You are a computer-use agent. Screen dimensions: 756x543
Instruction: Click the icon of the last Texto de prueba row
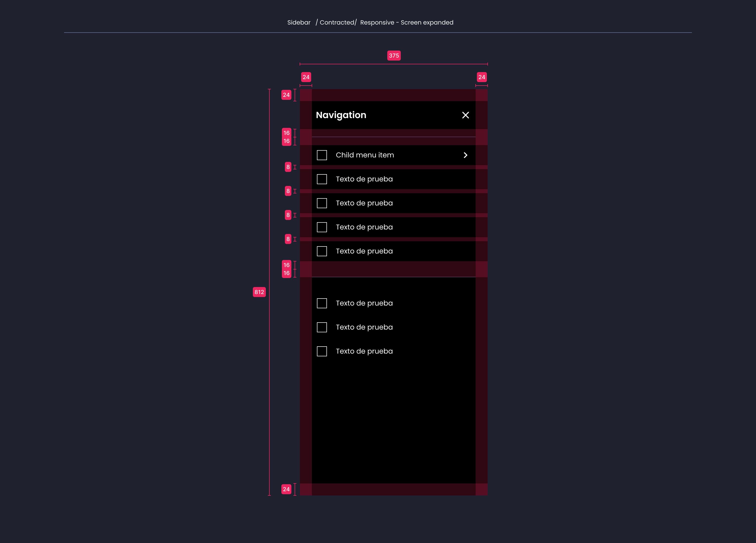pyautogui.click(x=322, y=352)
